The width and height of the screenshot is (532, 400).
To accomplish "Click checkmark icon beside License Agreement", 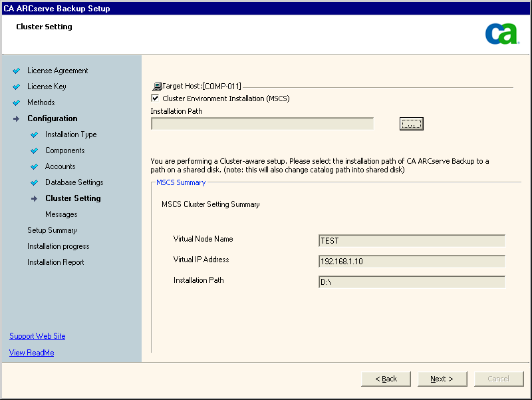I will (17, 71).
